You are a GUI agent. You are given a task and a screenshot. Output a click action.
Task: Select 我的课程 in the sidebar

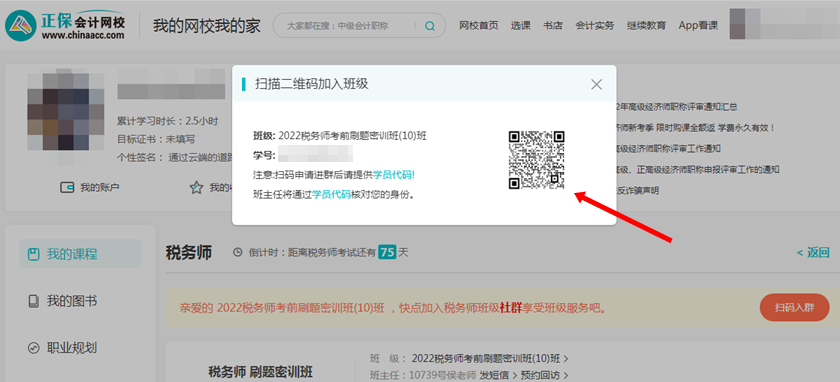pyautogui.click(x=80, y=254)
